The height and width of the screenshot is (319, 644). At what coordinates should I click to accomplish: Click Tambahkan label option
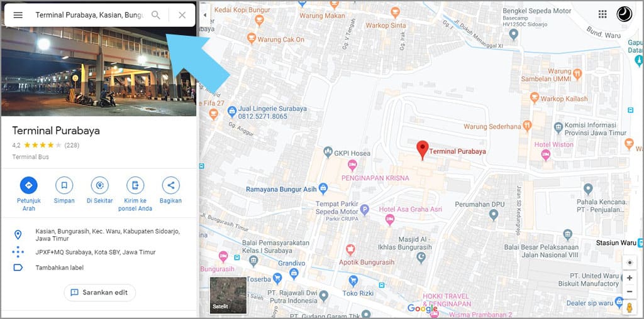(59, 268)
